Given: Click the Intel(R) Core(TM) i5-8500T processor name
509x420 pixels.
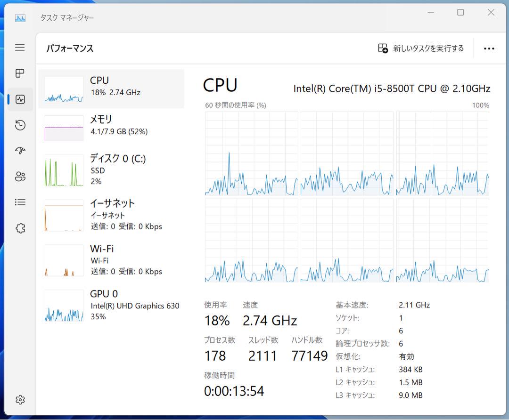Looking at the screenshot, I should click(x=392, y=89).
